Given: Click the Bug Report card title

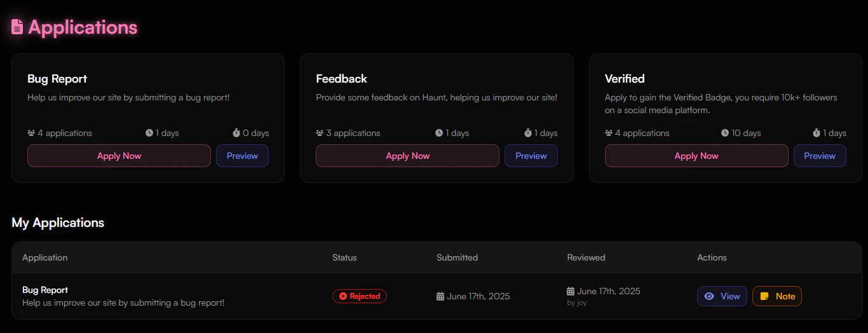Looking at the screenshot, I should tap(57, 79).
